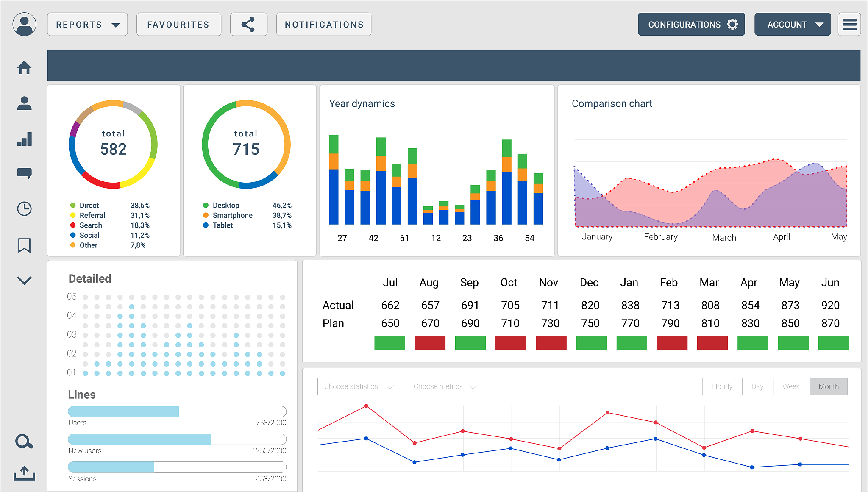Screen dimensions: 868x492
Task: Click the bar chart statistics sidebar icon
Action: (x=24, y=139)
